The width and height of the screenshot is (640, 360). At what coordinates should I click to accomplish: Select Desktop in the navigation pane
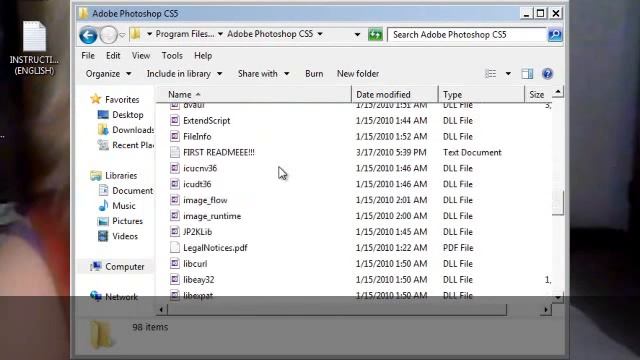click(x=121, y=115)
